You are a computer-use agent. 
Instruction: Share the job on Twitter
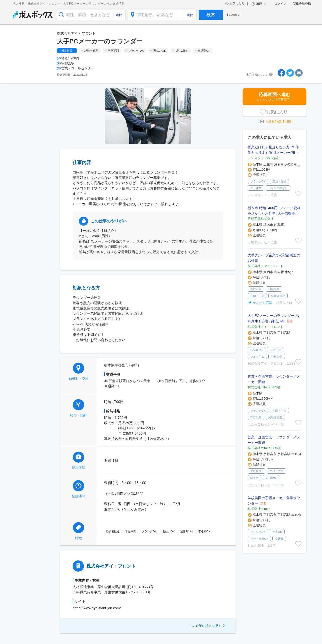(x=290, y=73)
